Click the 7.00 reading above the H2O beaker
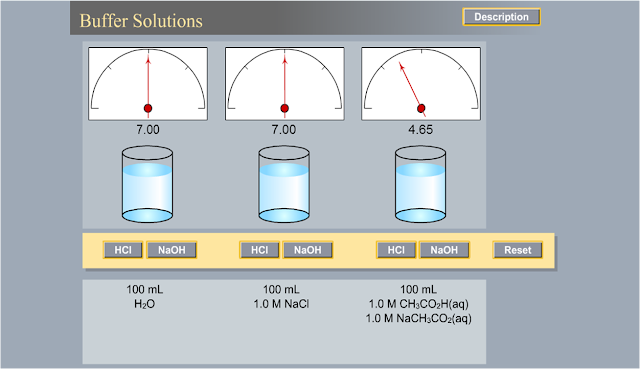The height and width of the screenshot is (369, 640). coord(148,130)
